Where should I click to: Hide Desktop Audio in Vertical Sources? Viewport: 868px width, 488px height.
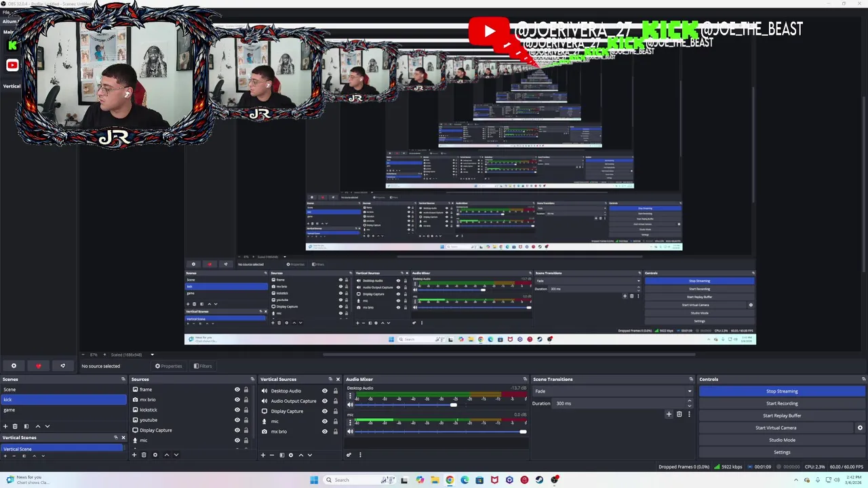click(325, 391)
